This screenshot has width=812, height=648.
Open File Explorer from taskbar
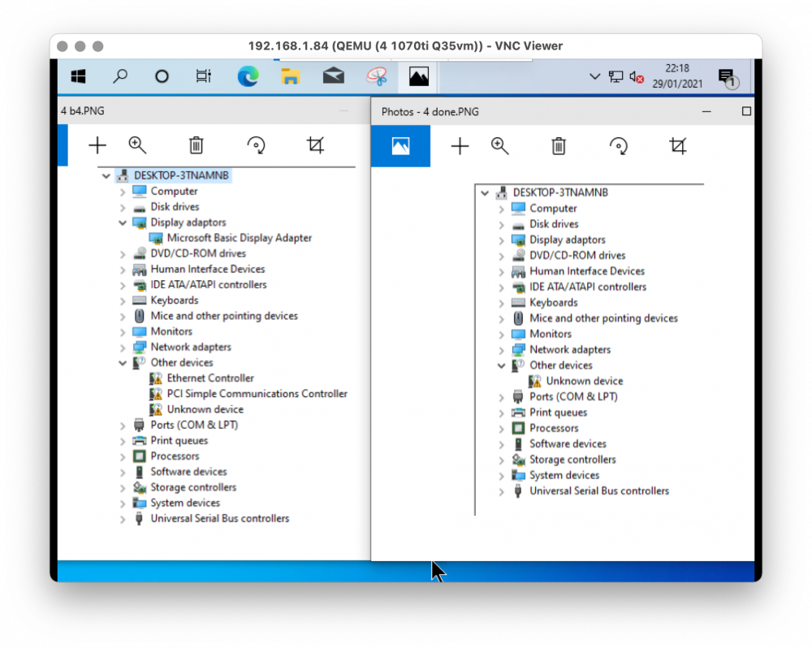291,76
